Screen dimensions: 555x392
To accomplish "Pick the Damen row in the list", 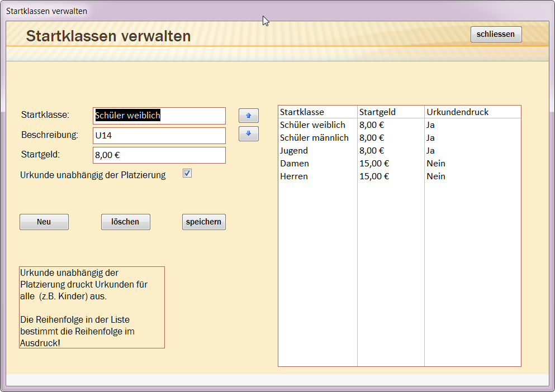I will [x=295, y=164].
